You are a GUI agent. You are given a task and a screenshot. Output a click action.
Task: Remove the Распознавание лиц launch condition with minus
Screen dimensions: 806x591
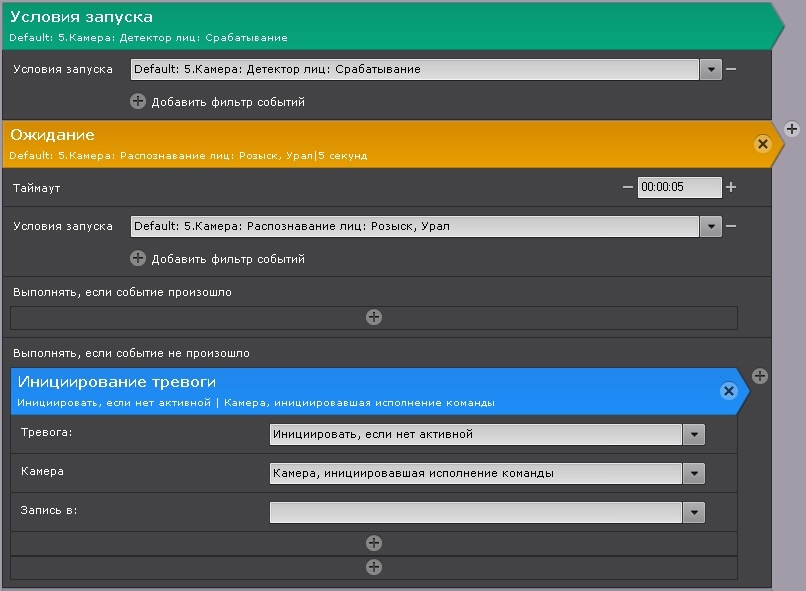731,226
